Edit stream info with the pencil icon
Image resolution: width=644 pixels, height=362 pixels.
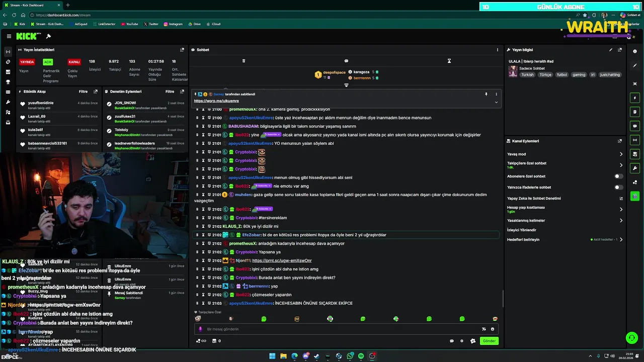[x=611, y=50]
